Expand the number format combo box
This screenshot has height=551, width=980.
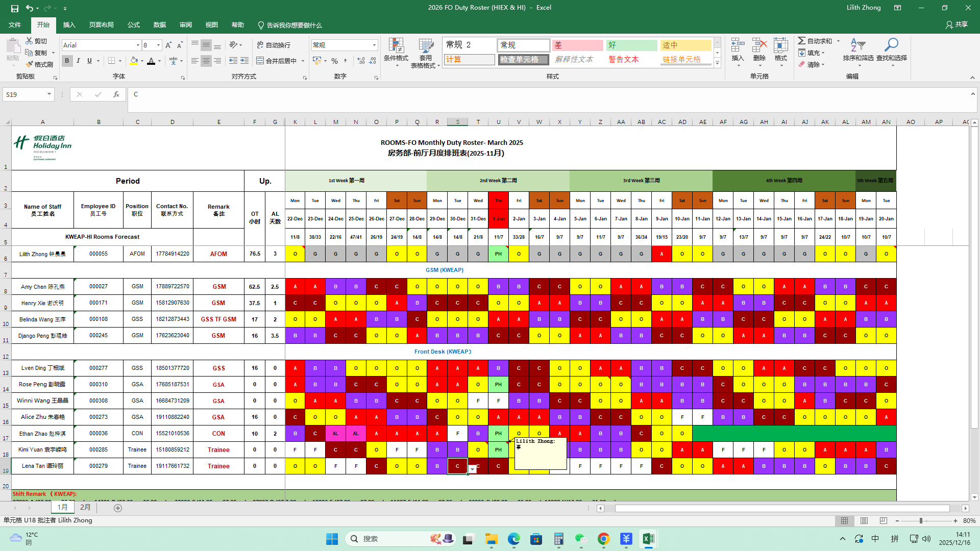tap(374, 45)
